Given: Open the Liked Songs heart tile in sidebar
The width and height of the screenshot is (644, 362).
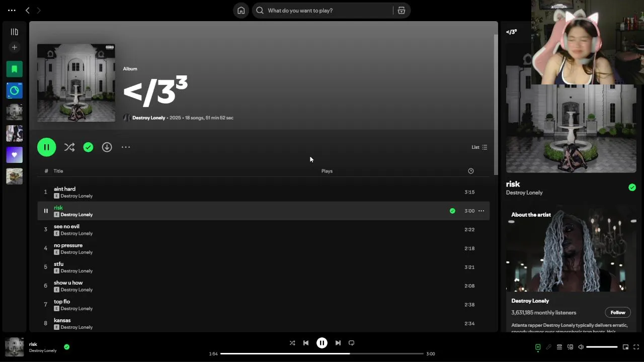Looking at the screenshot, I should (x=14, y=155).
